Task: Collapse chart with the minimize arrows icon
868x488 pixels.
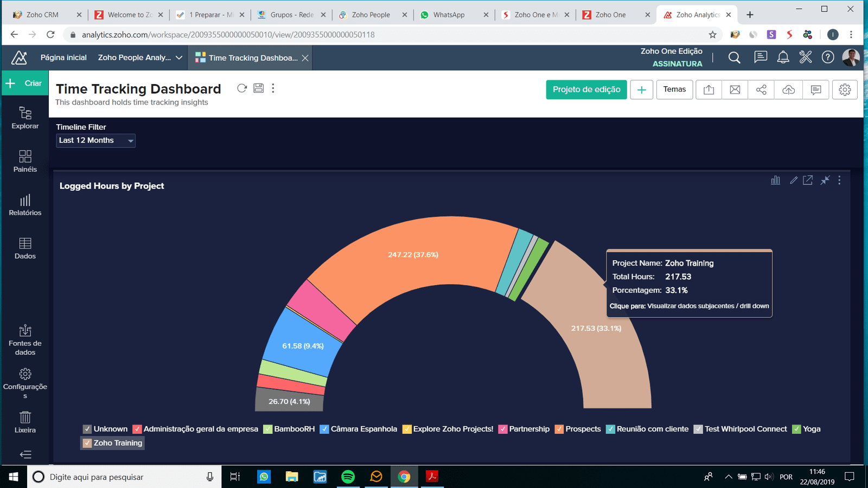Action: (825, 180)
